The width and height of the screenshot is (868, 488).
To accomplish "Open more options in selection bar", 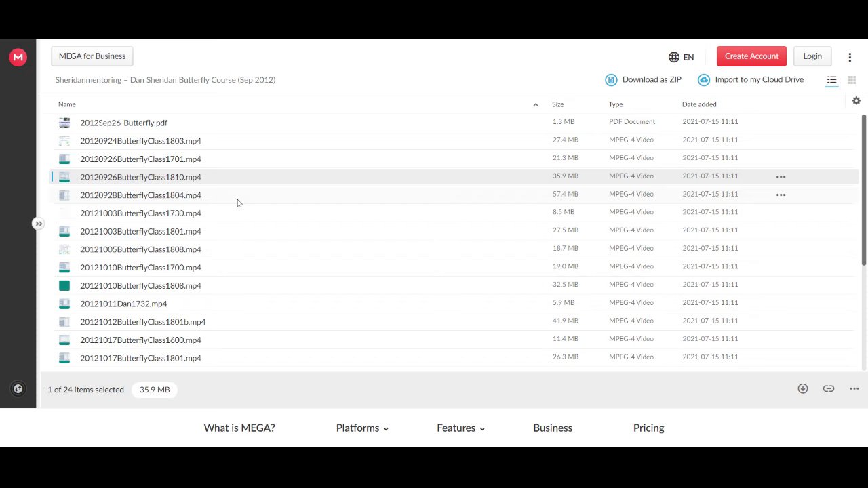I will pyautogui.click(x=854, y=388).
